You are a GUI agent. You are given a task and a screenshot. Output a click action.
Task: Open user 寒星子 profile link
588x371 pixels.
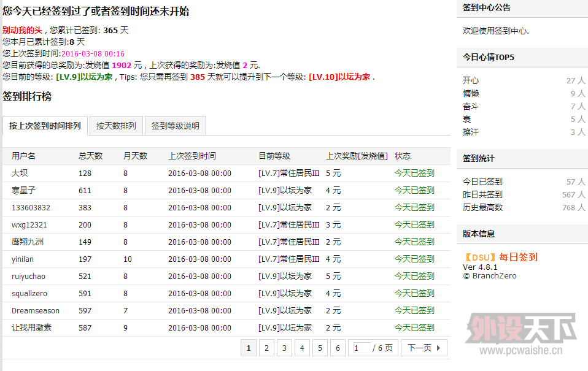click(23, 191)
